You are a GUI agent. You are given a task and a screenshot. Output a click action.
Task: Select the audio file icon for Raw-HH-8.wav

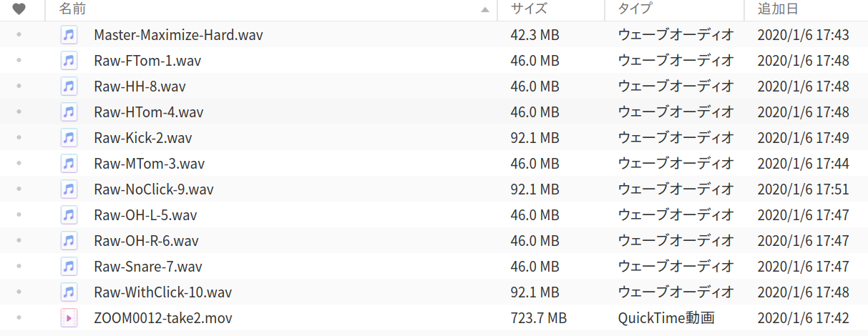coord(69,87)
